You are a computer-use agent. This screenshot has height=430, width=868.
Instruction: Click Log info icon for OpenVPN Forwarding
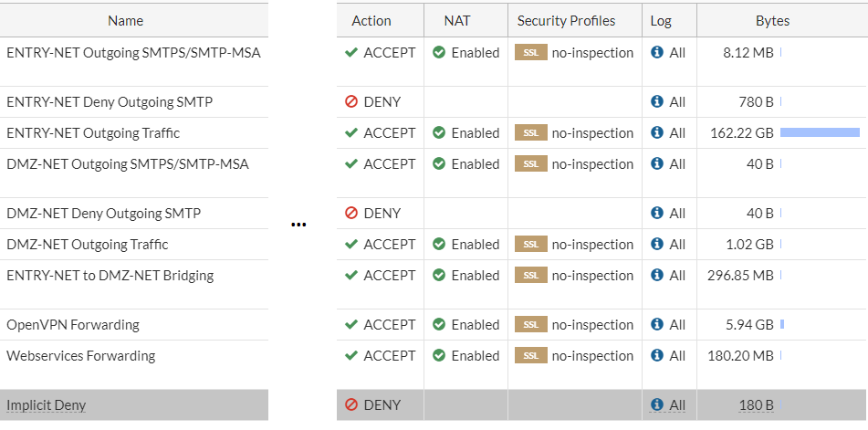pos(657,325)
